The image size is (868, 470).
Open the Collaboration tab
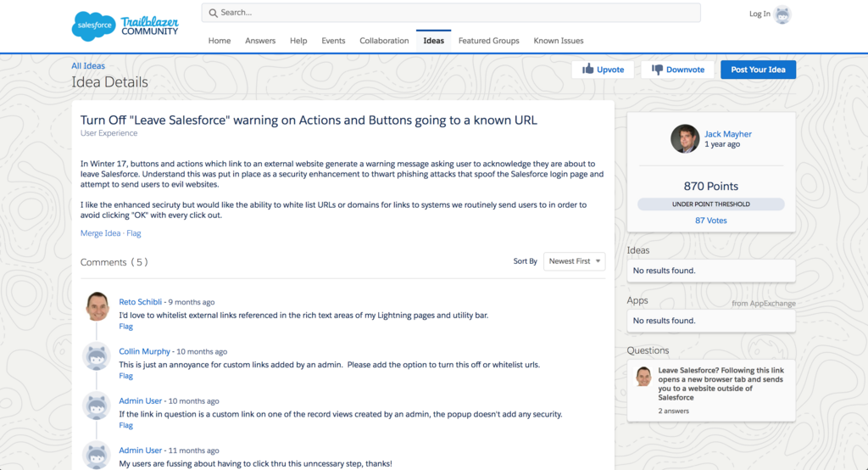pos(384,41)
